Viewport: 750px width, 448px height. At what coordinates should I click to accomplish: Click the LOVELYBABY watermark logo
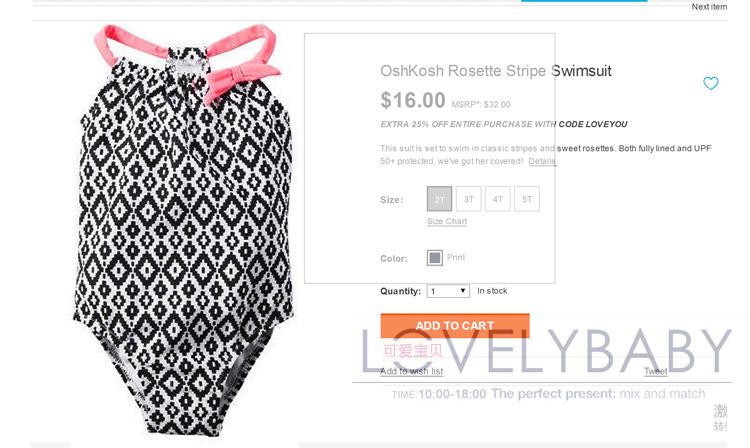[546, 351]
